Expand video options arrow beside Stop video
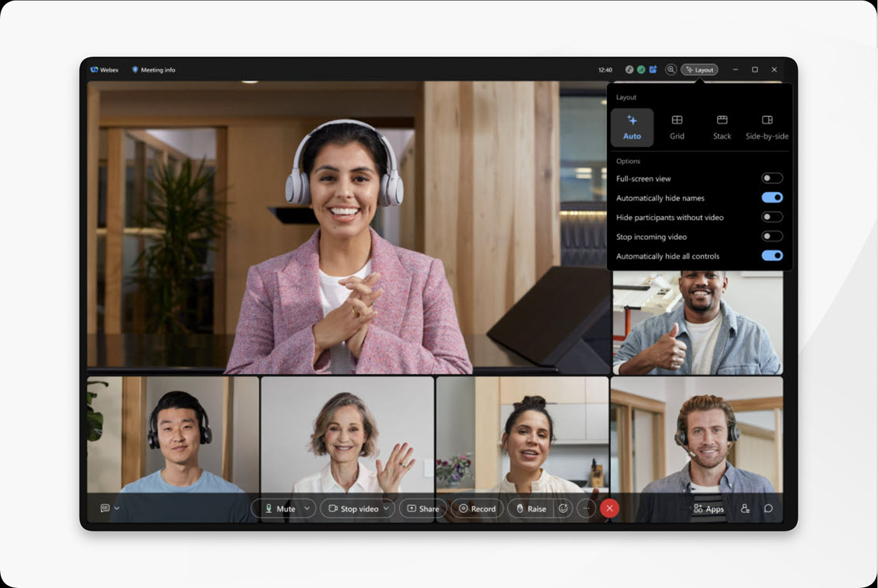The width and height of the screenshot is (878, 588). [386, 508]
